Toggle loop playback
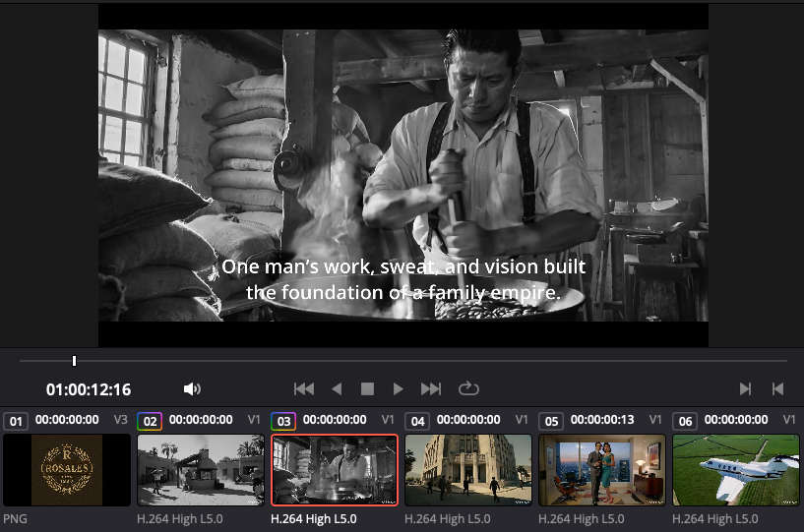Viewport: 804px width, 532px height. coord(468,388)
